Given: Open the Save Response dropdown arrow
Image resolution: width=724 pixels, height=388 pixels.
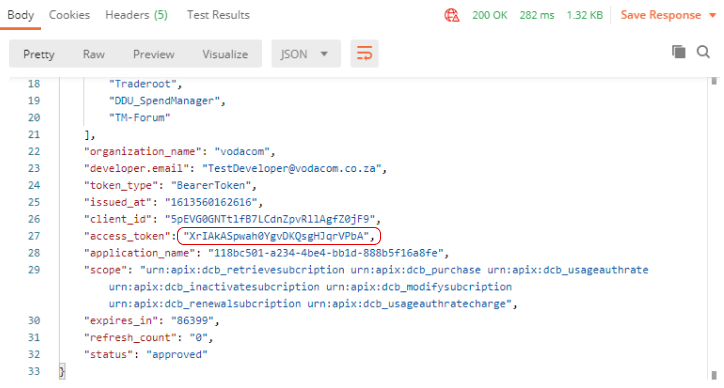Looking at the screenshot, I should point(712,15).
